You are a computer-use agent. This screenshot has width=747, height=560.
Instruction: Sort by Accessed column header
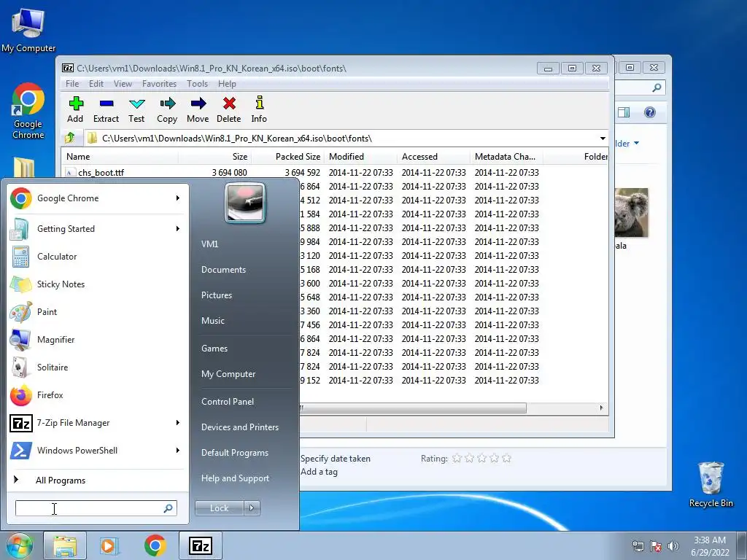(433, 157)
